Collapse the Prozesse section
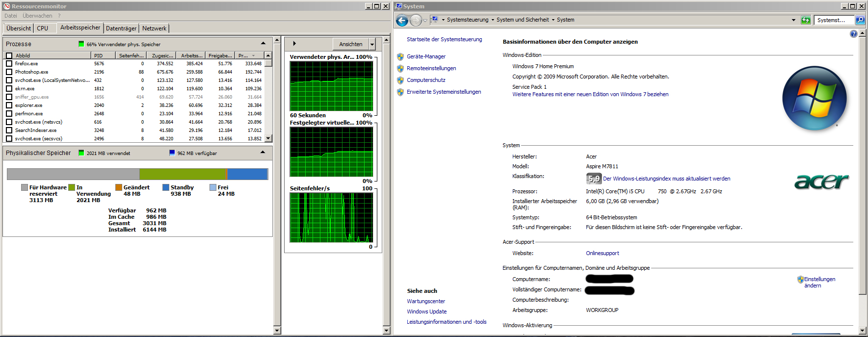 [263, 44]
